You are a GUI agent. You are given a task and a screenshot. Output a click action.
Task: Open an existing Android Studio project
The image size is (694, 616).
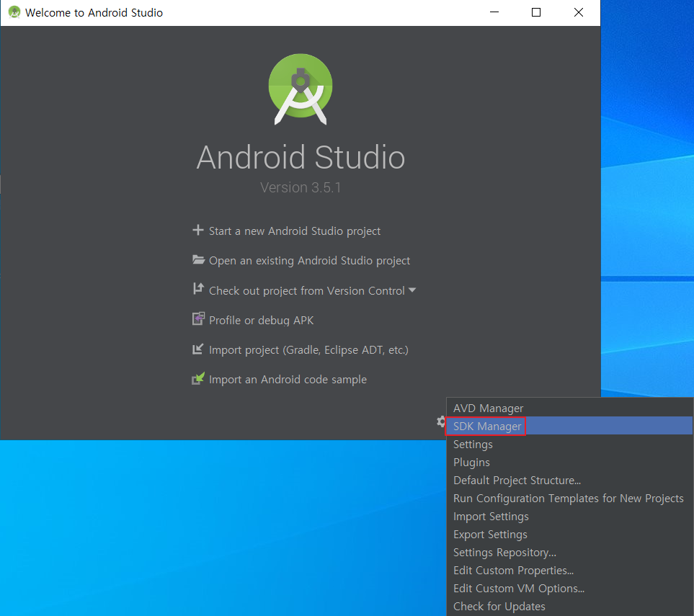[x=309, y=261]
